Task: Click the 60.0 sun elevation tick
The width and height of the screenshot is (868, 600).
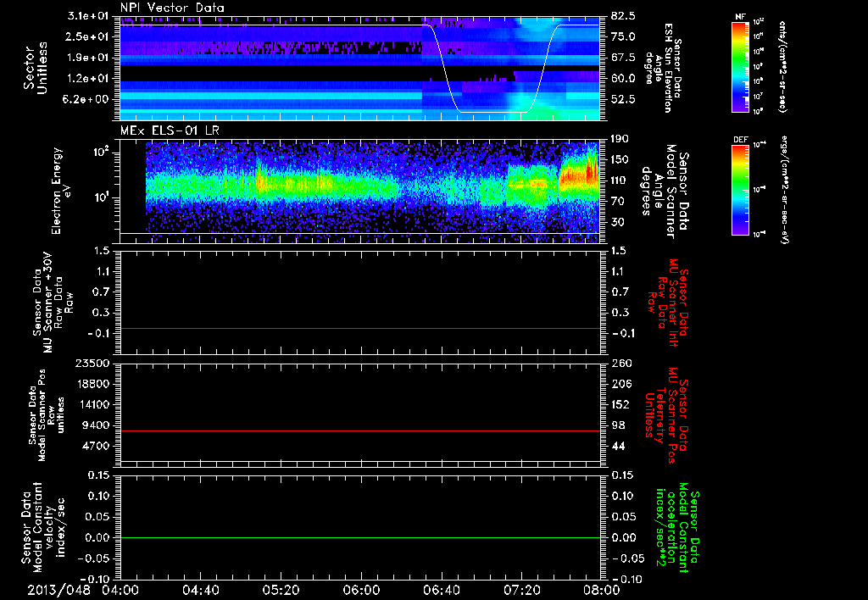Action: point(623,79)
